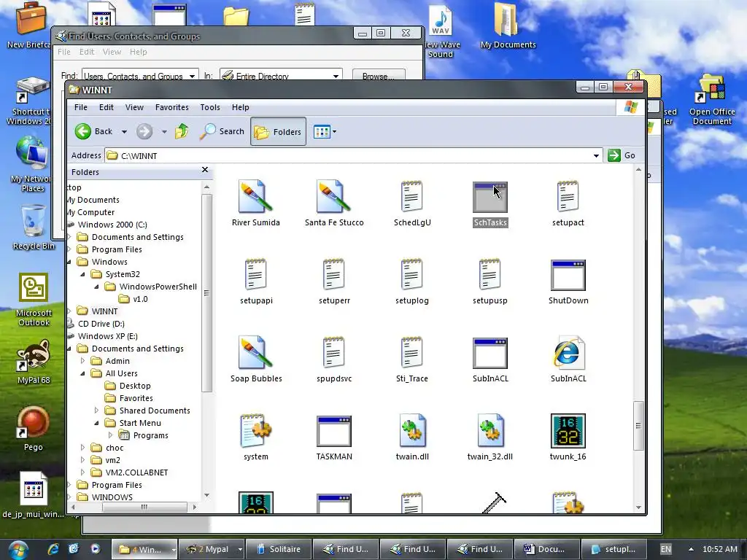The width and height of the screenshot is (747, 560).
Task: Select the SubInACL Internet Explorer document icon
Action: 568,353
